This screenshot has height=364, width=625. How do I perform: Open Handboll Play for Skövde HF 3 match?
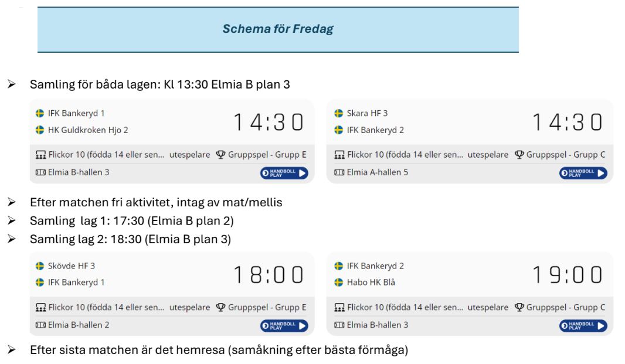click(x=284, y=326)
